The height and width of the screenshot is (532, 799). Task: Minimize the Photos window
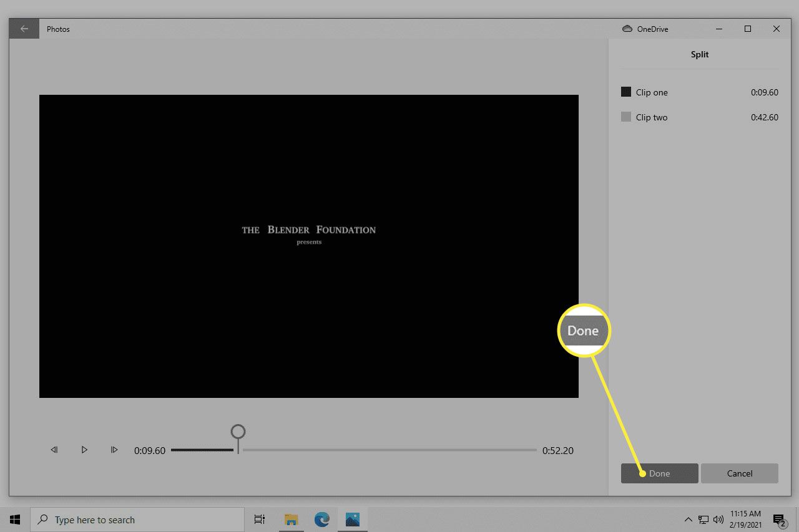coord(719,29)
